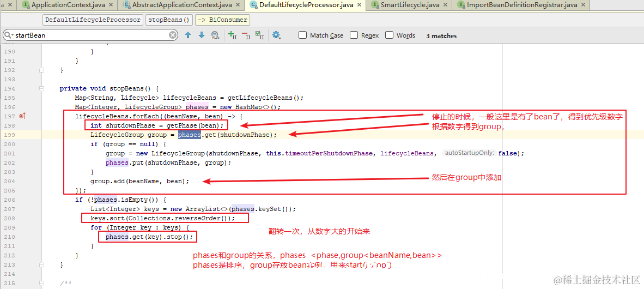This screenshot has width=644, height=289.
Task: Click 'getLifecycleBeans()' on line 195
Action: coord(263,98)
